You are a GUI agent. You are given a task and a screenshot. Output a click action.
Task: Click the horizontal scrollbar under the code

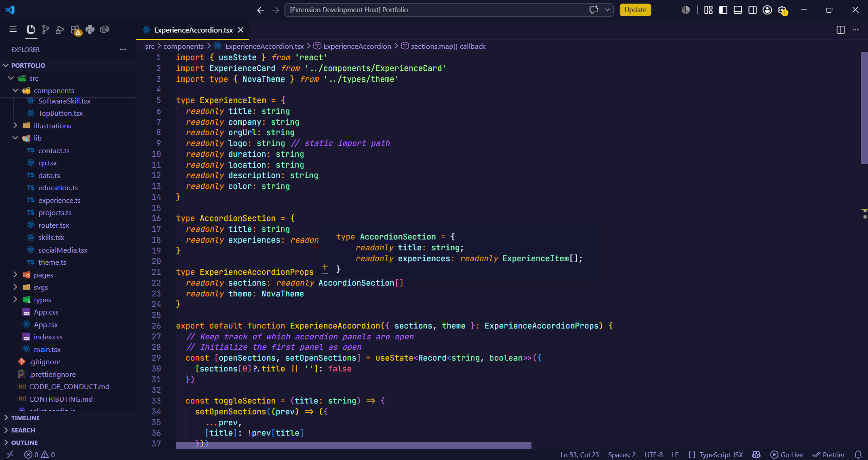353,445
